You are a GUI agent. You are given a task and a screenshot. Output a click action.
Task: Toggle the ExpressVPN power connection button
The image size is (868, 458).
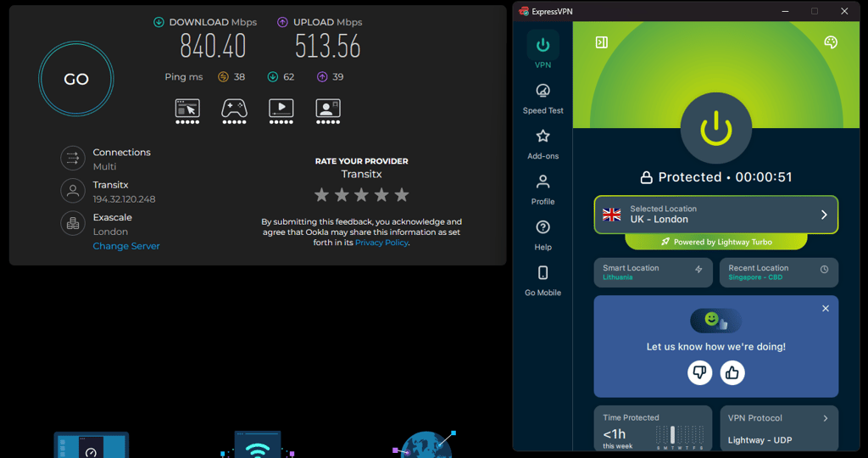tap(715, 128)
